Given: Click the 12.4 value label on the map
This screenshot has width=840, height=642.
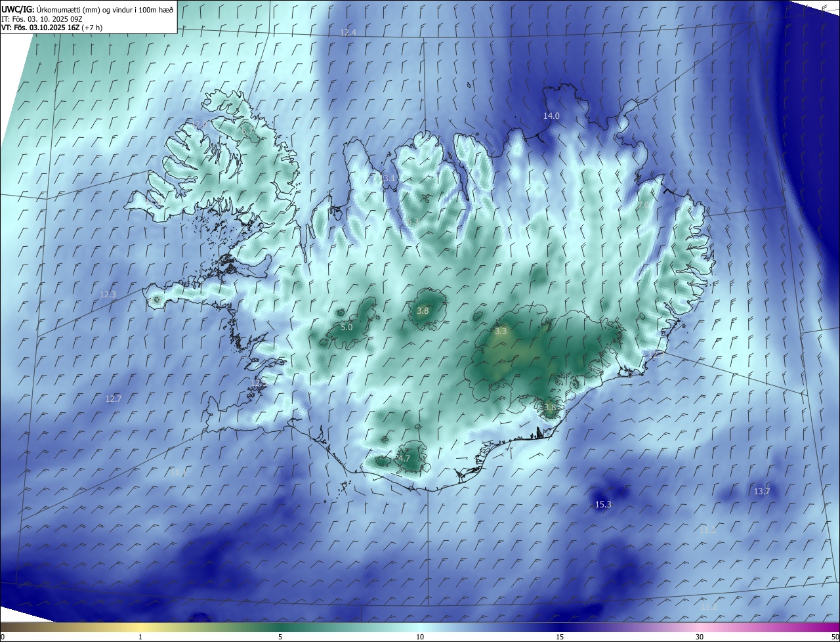Looking at the screenshot, I should (x=348, y=32).
